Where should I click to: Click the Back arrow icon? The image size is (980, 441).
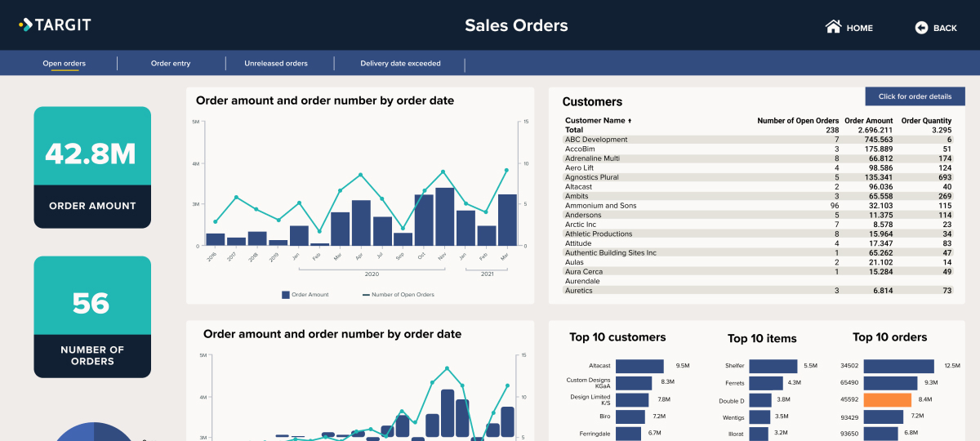point(921,28)
